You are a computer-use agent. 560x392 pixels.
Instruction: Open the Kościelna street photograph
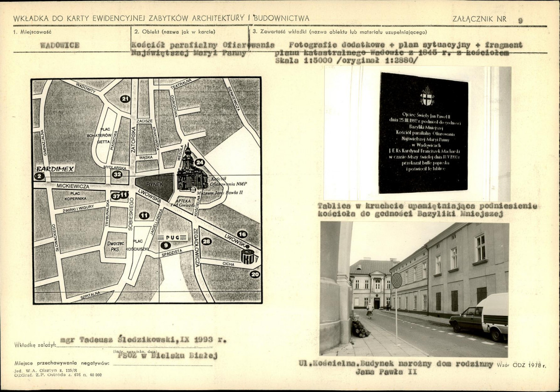click(414, 289)
